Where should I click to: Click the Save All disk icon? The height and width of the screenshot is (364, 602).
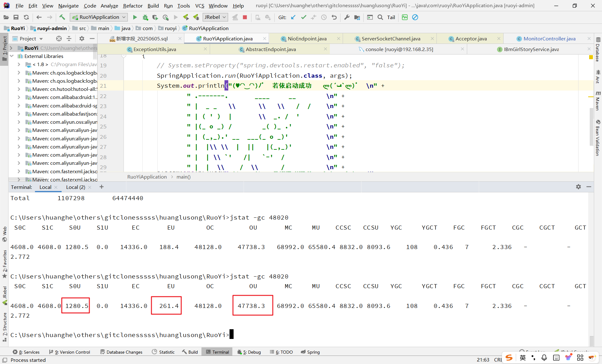click(16, 17)
